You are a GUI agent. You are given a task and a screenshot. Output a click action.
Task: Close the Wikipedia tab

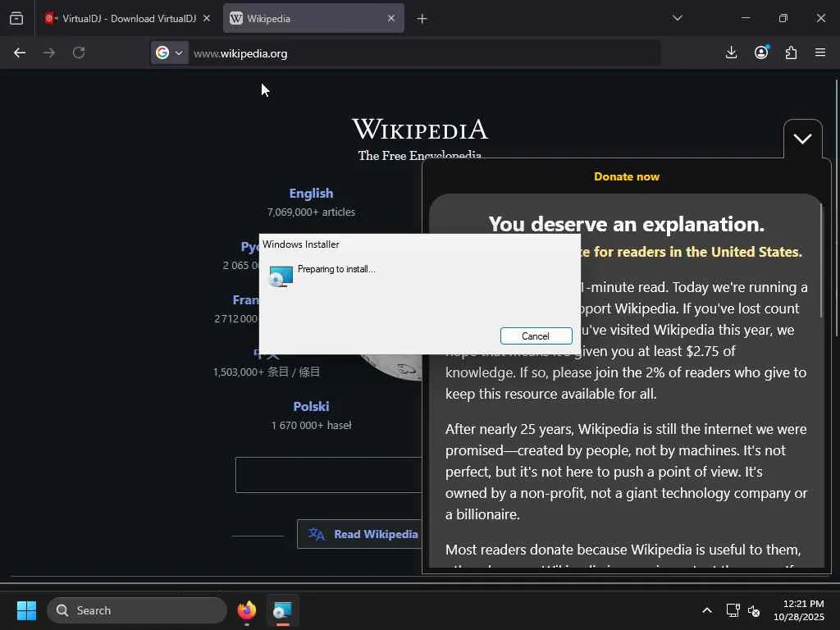(x=391, y=18)
